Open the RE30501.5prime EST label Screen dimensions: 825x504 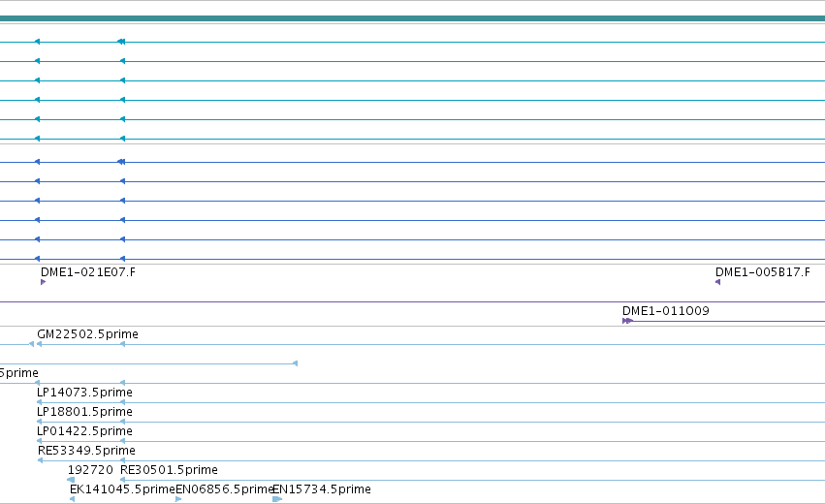tap(169, 470)
